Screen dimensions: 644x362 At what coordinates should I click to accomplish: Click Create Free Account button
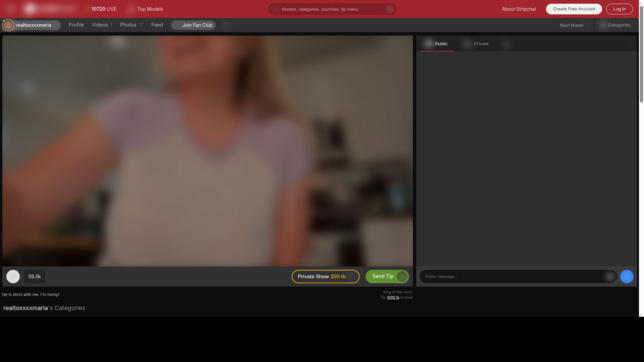[574, 9]
